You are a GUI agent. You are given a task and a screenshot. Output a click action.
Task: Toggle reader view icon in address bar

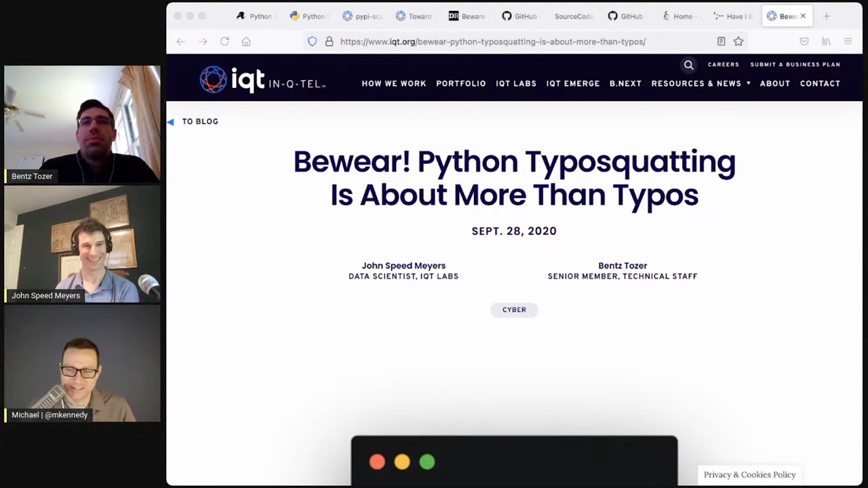[x=722, y=41]
